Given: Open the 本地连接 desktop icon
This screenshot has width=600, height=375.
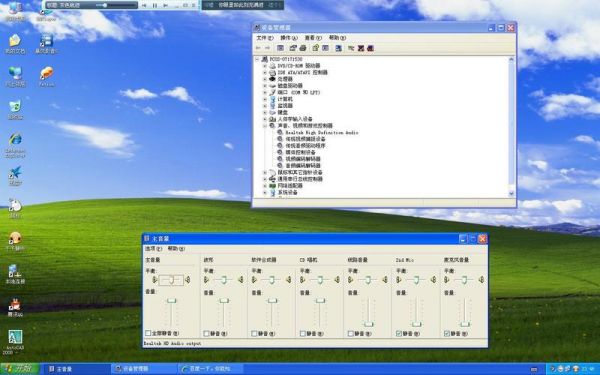Looking at the screenshot, I should tap(15, 274).
